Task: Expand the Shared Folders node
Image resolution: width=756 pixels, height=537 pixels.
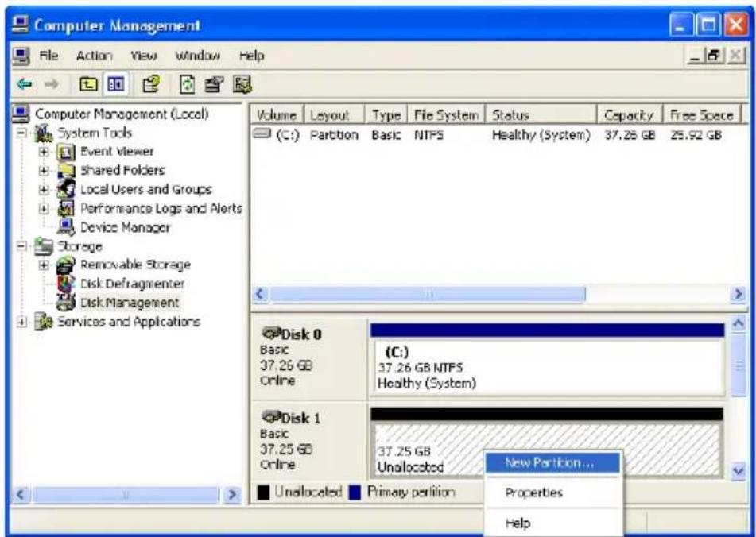Action: coord(44,171)
